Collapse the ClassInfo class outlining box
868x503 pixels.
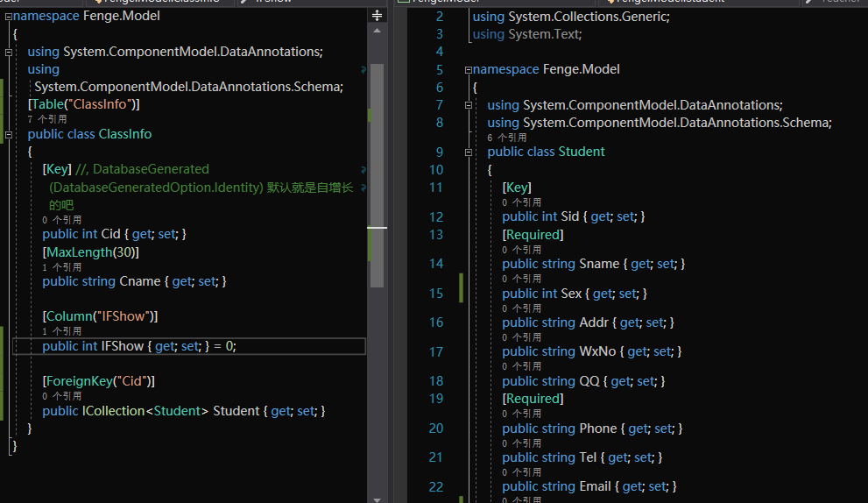click(8, 134)
